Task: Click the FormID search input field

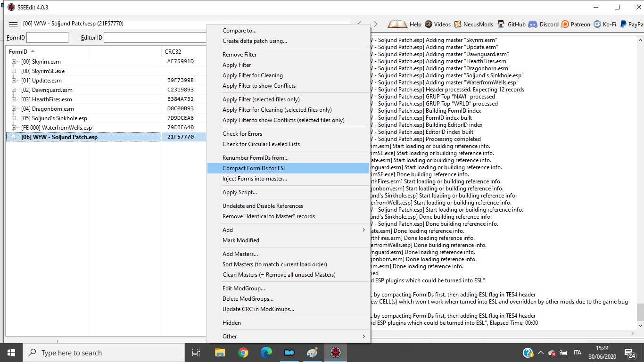Action: [47, 37]
